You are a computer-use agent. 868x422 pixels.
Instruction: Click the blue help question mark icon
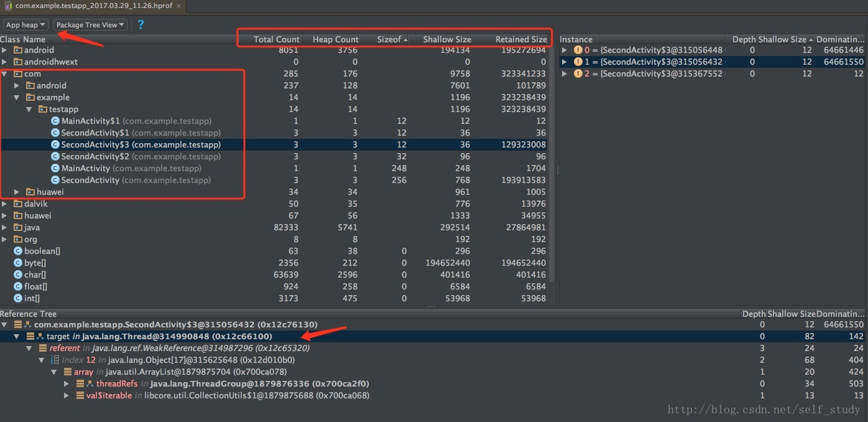click(141, 25)
